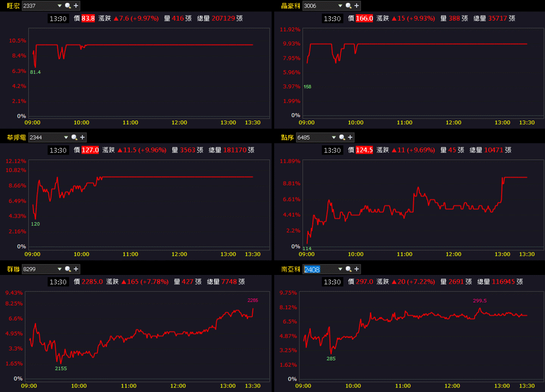Click the total volume 116945 in 南亞科 panel
This screenshot has height=392, width=545.
coord(504,281)
